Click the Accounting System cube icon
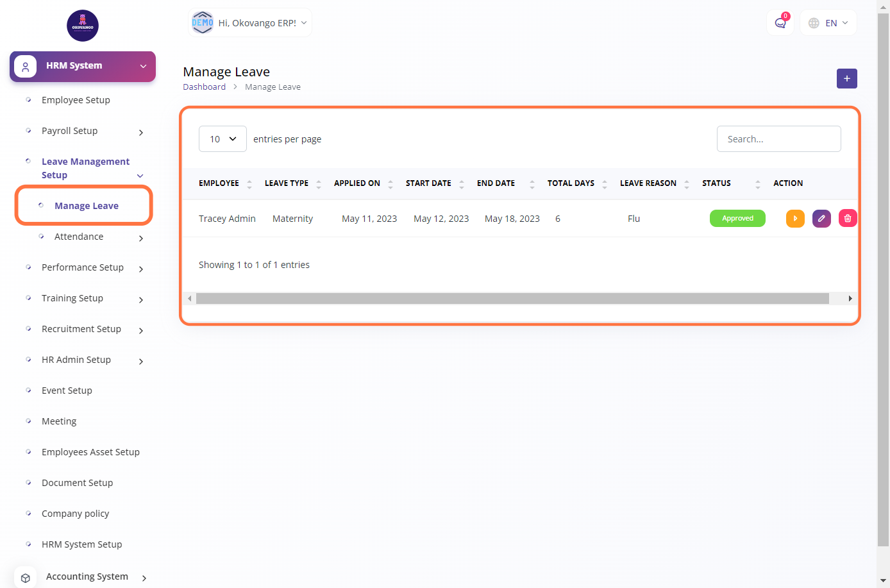 tap(26, 578)
